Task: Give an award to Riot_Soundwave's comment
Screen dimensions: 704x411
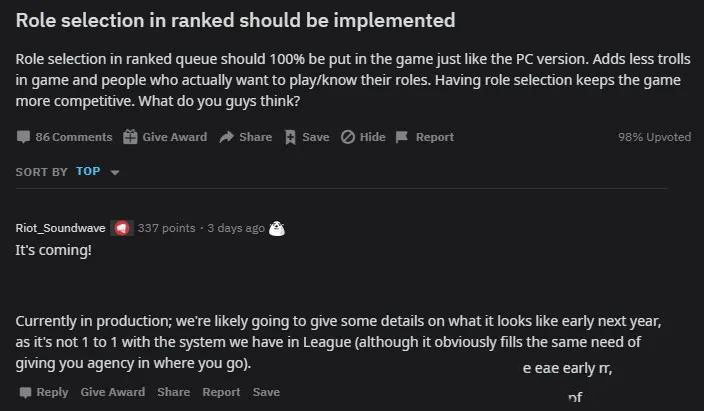Action: (113, 392)
